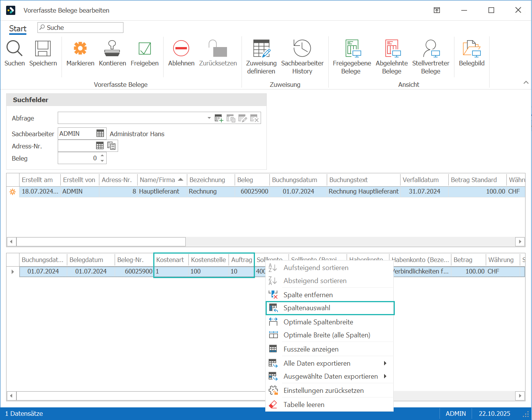The image size is (532, 420).
Task: Expand the Abfrage dropdown
Action: coord(209,118)
